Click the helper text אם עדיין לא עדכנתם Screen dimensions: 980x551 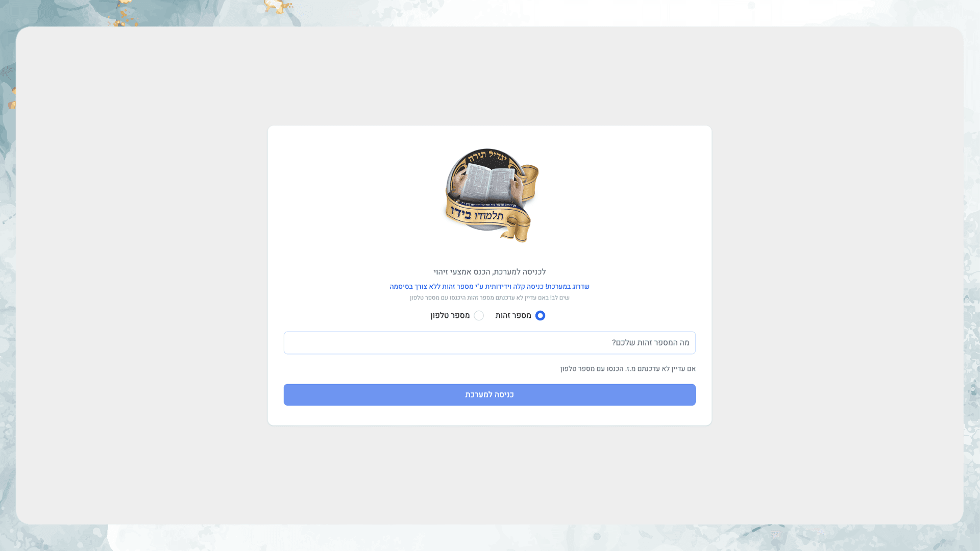(628, 369)
